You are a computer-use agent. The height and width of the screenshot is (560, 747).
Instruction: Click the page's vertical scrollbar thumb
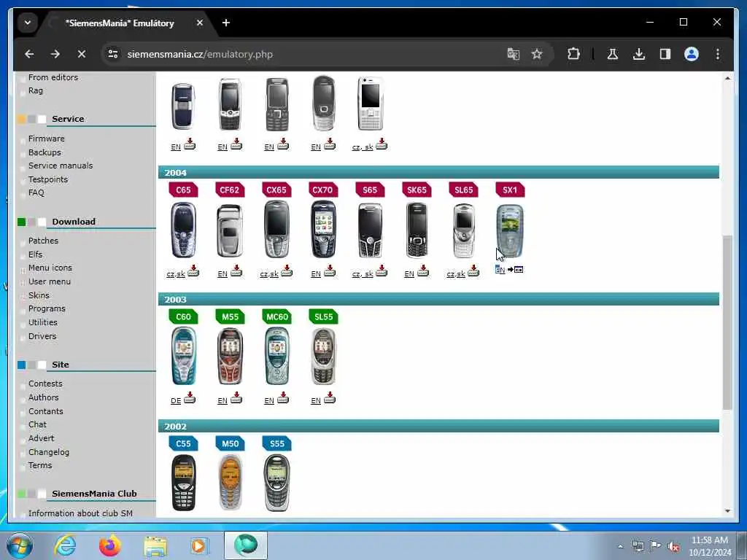[727, 322]
